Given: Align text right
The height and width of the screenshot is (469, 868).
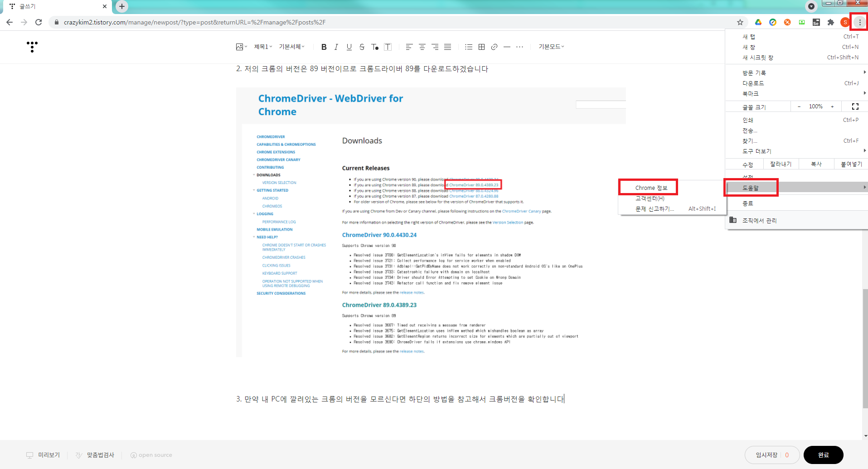Looking at the screenshot, I should [435, 47].
